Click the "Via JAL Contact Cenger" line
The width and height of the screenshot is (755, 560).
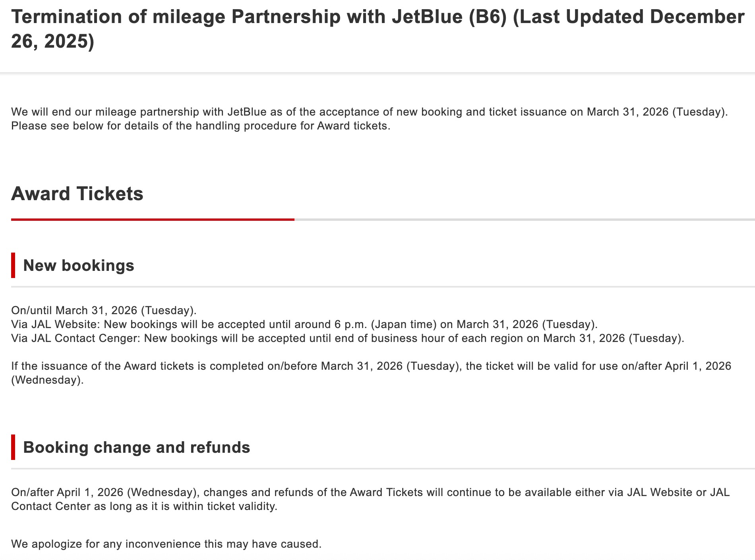tap(347, 338)
